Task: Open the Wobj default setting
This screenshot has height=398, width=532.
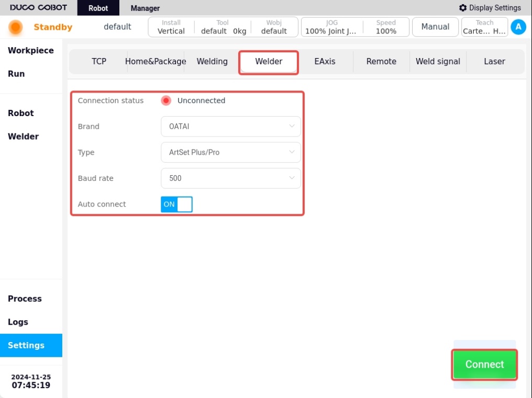Action: [274, 27]
